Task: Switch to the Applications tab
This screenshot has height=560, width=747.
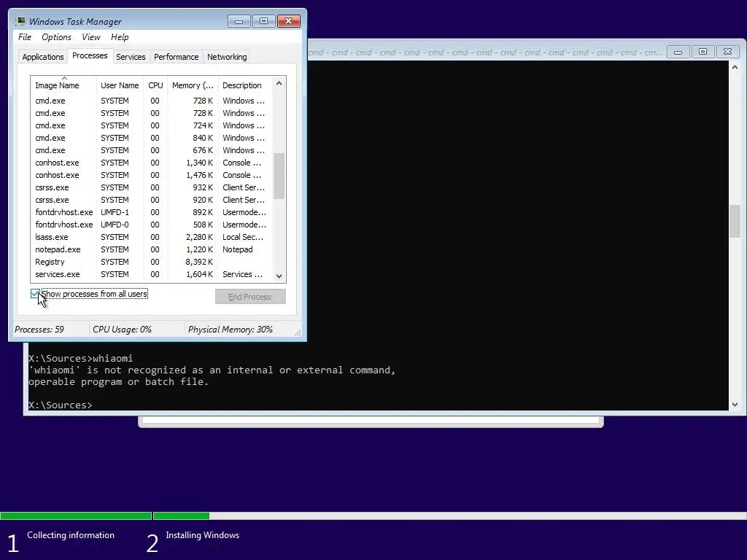Action: click(x=43, y=57)
